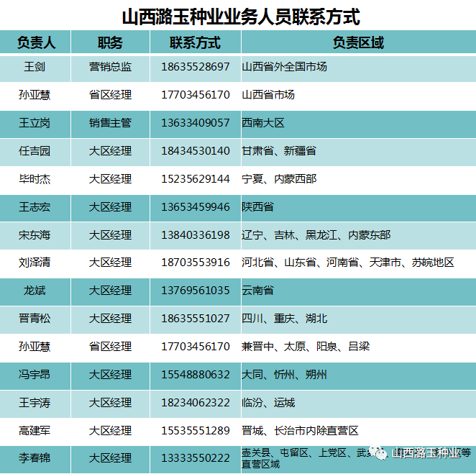Select phone number 13333550222

195,458
